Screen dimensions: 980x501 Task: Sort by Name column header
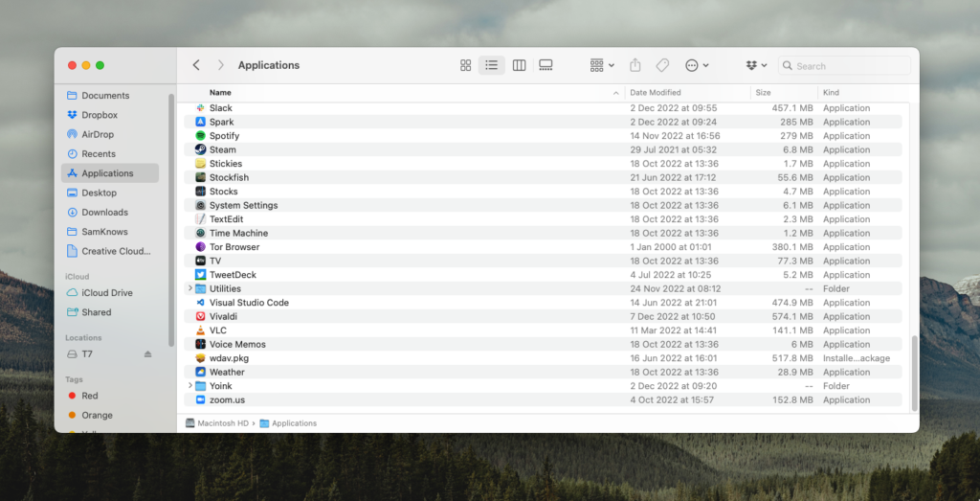click(220, 93)
